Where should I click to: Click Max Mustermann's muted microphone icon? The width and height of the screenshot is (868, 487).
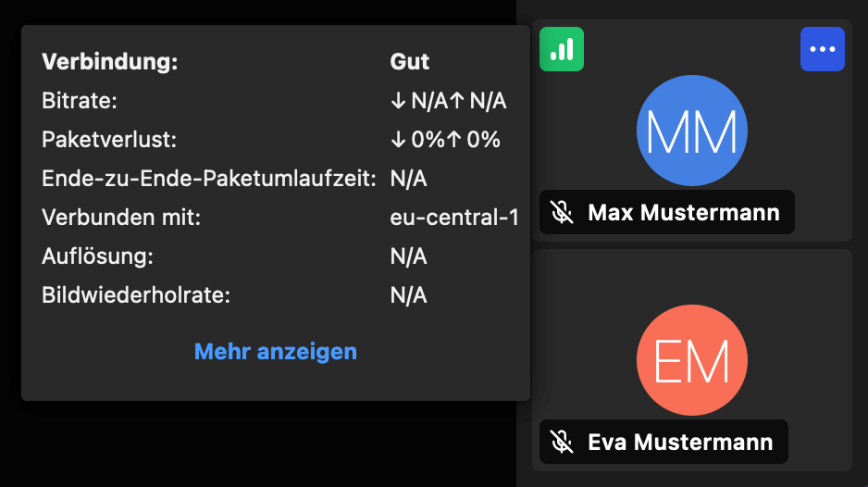point(562,212)
